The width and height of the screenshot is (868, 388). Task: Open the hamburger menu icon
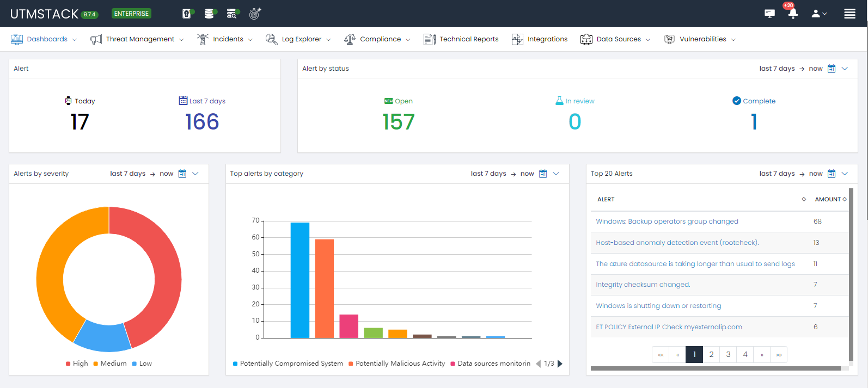click(x=849, y=14)
